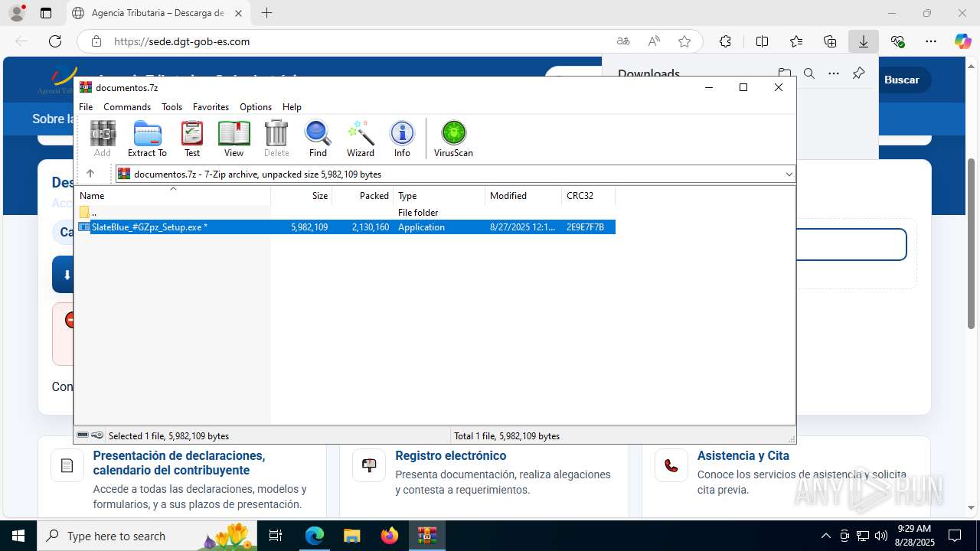
Task: Add this page to favorites star
Action: 684,41
